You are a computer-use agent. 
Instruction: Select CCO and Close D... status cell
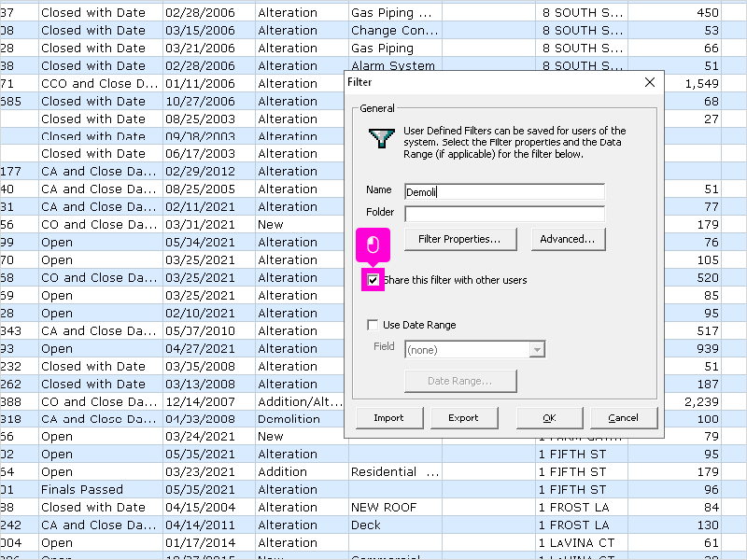[x=101, y=83]
